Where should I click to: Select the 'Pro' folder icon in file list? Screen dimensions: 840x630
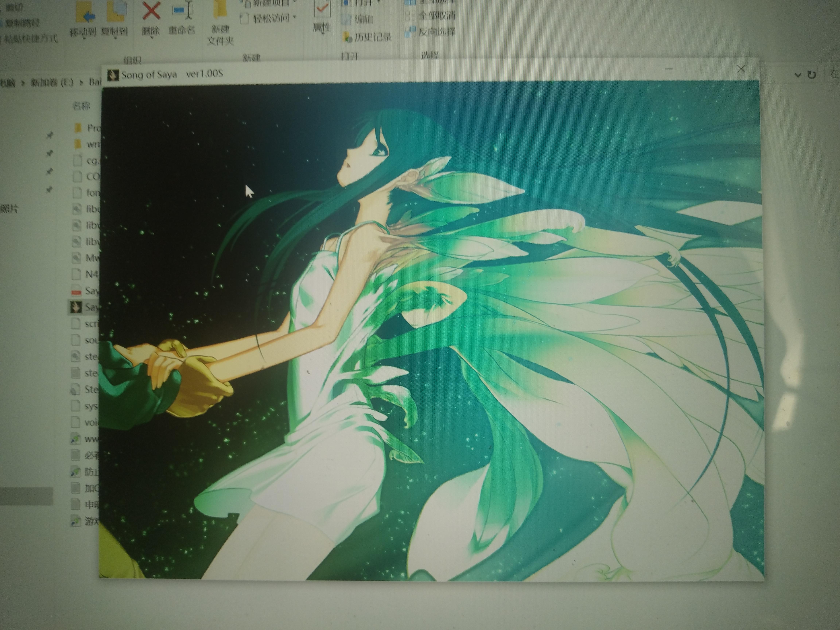[x=78, y=128]
